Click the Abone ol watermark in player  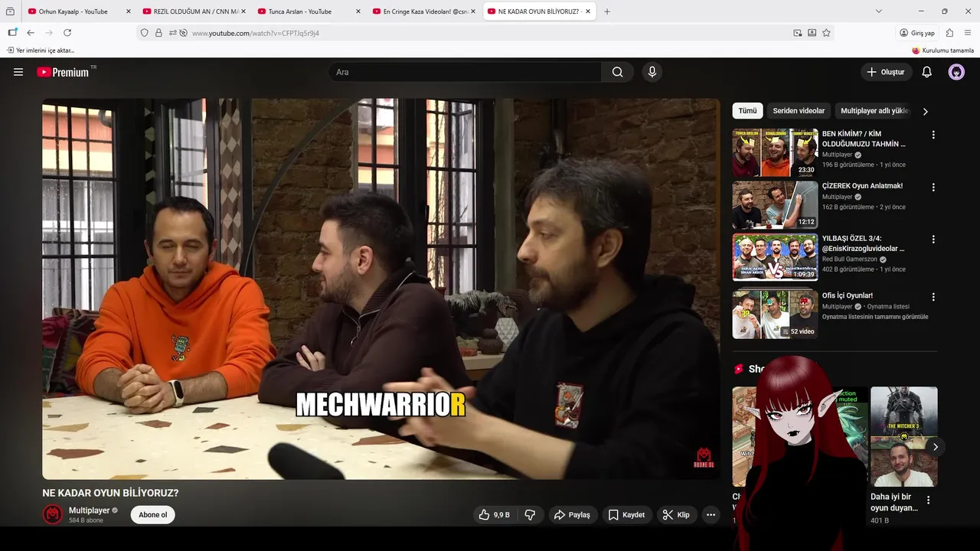tap(704, 458)
